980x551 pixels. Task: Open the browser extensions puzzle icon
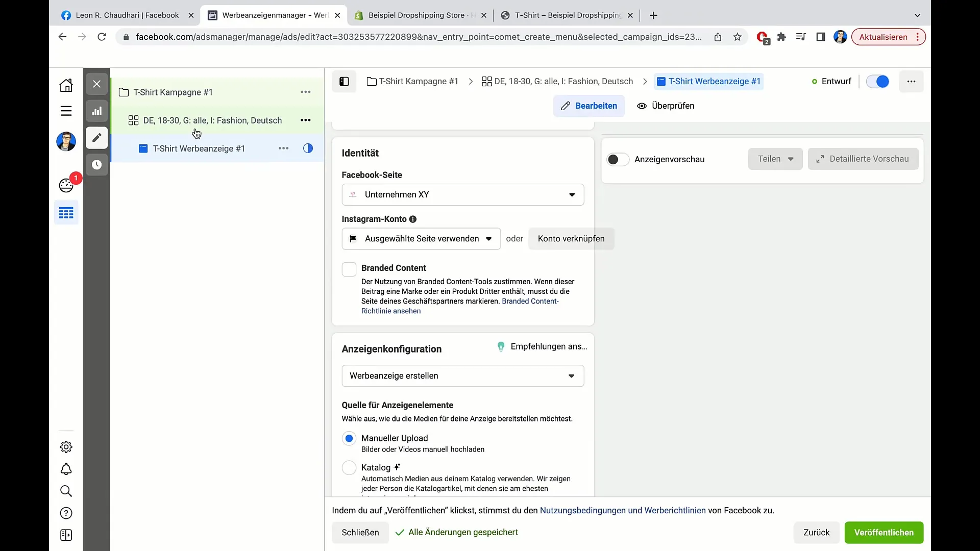coord(781,37)
